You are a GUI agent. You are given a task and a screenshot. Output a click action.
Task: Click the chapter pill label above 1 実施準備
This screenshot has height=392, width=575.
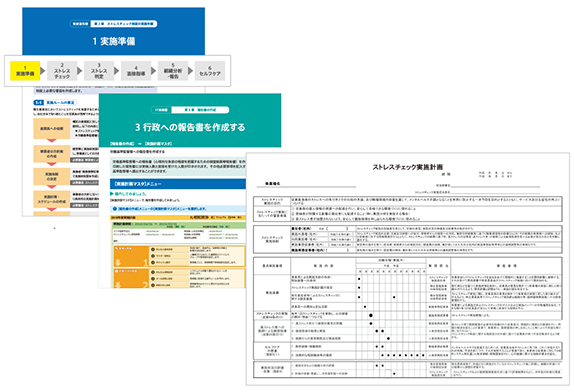pyautogui.click(x=114, y=24)
